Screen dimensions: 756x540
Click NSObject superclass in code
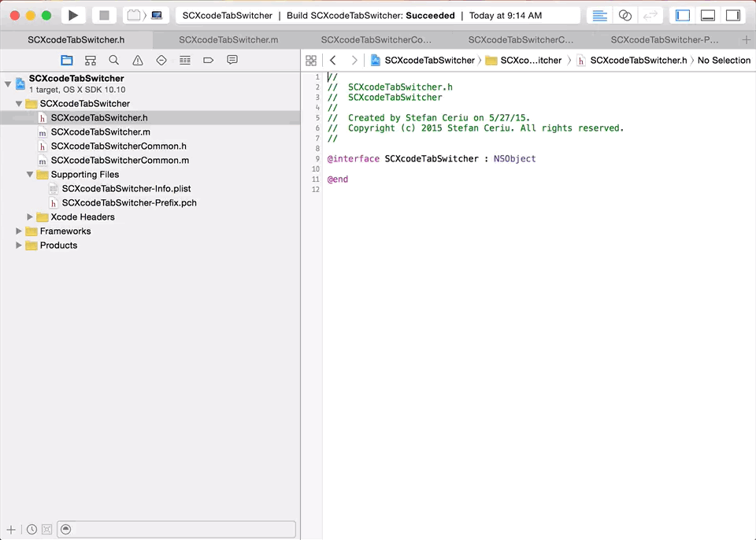click(514, 159)
